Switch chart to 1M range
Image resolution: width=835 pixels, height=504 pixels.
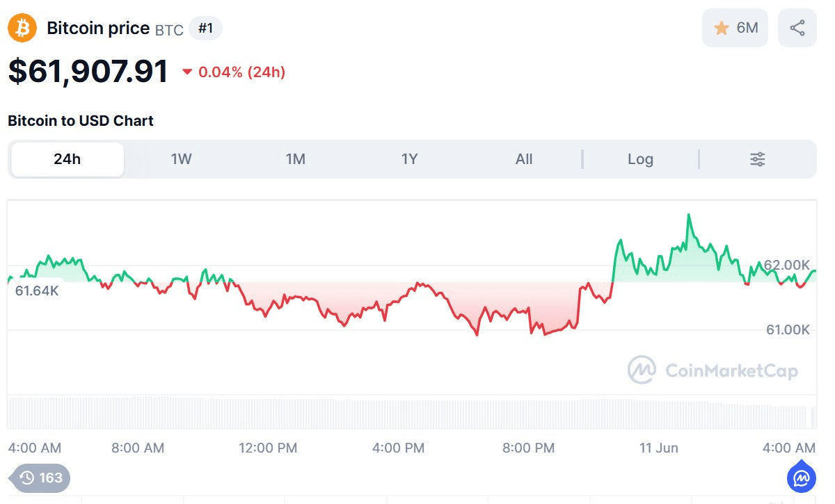296,159
